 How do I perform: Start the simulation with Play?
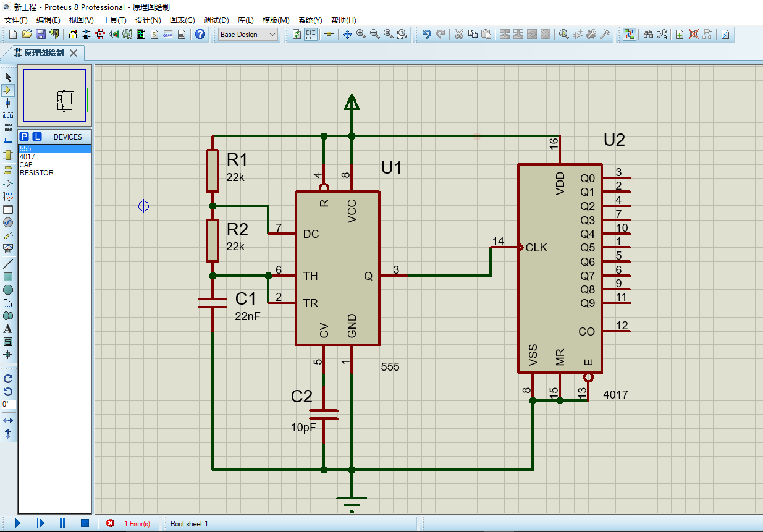click(18, 523)
